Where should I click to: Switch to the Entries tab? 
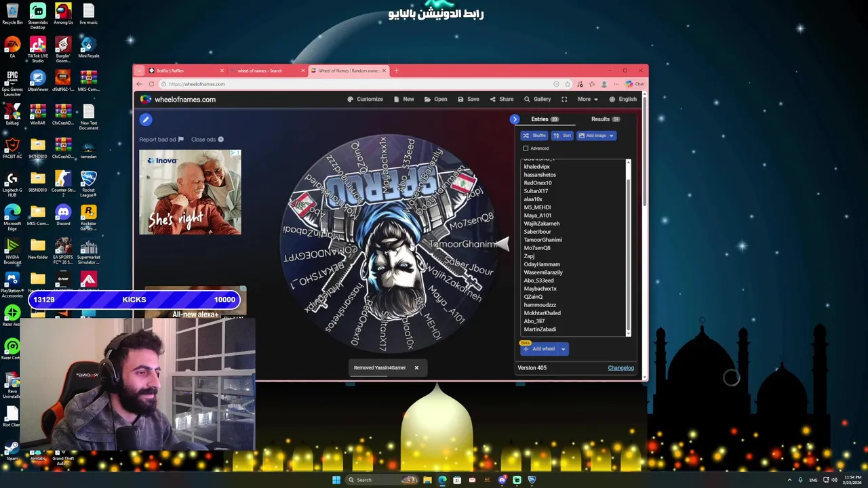[x=545, y=119]
